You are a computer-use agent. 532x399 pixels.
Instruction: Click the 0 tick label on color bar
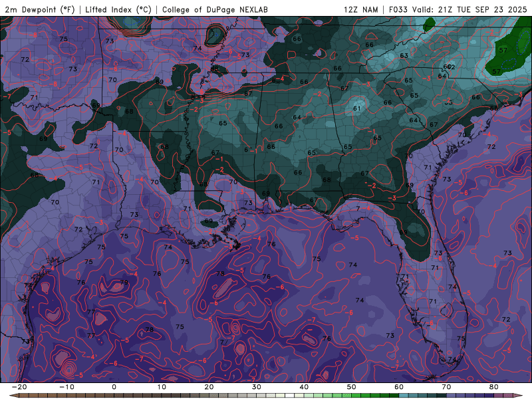(x=114, y=387)
